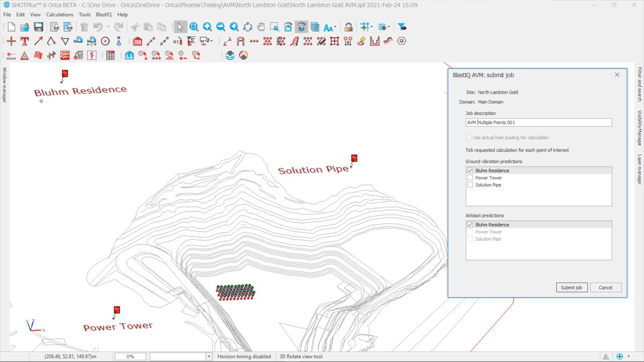The height and width of the screenshot is (362, 644).
Task: Click the Submit job button
Action: point(571,287)
